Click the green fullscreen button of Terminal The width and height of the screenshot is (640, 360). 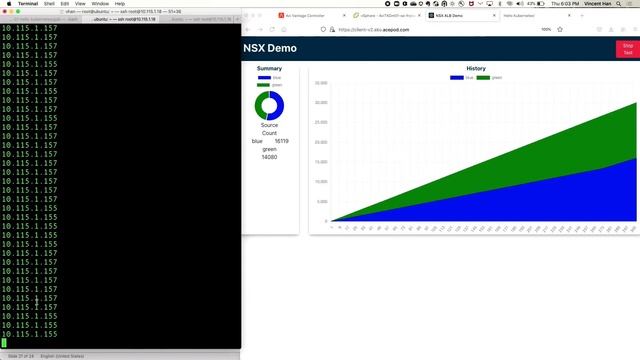(x=18, y=11)
